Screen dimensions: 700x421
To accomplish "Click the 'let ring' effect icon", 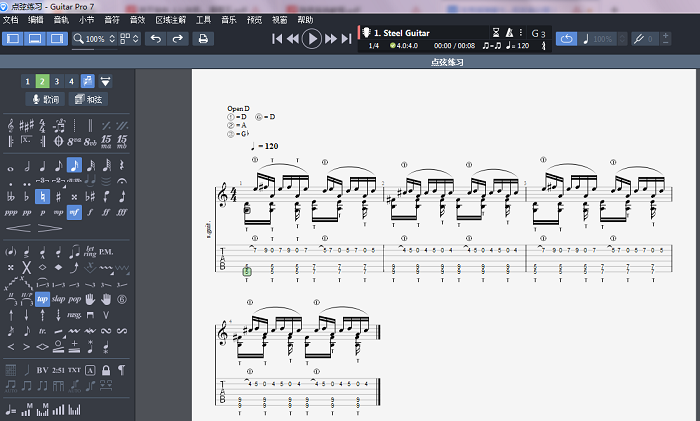I will point(90,251).
